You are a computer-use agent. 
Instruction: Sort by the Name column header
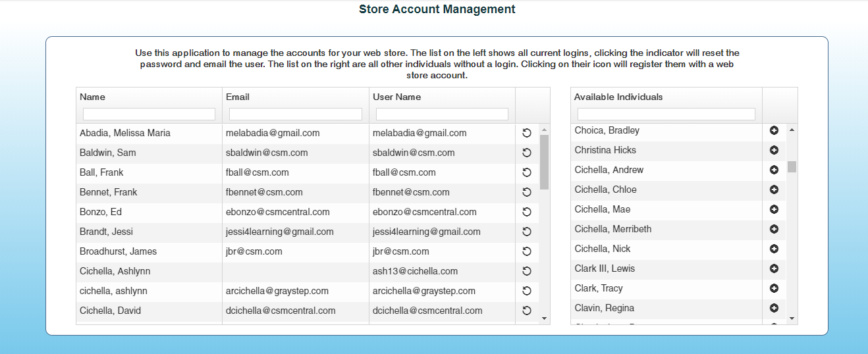(x=92, y=97)
